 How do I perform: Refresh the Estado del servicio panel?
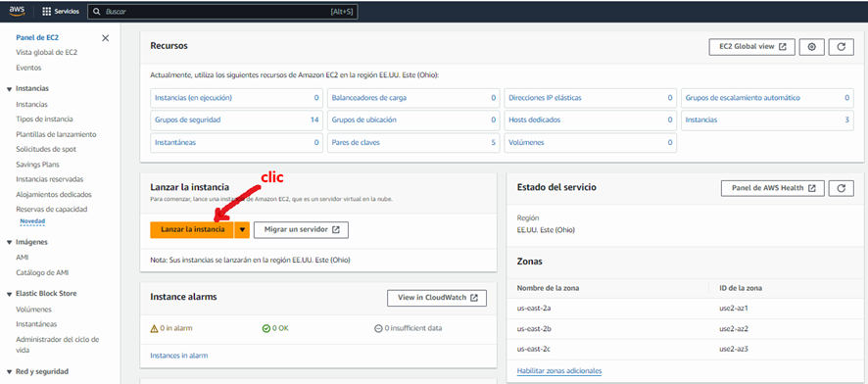pyautogui.click(x=842, y=188)
